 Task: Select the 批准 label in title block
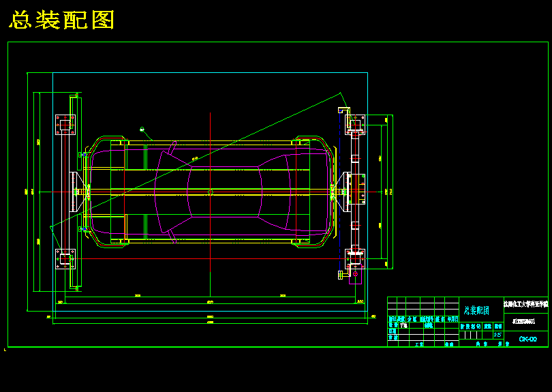(449, 344)
